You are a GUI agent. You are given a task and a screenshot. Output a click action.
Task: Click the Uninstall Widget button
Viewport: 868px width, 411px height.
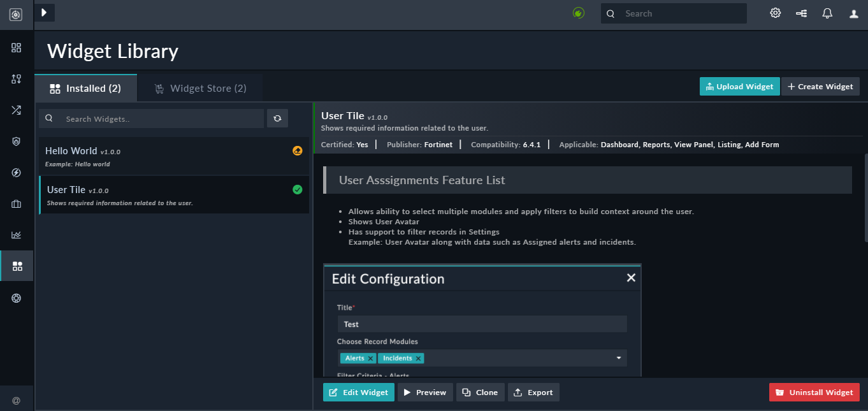click(x=814, y=392)
